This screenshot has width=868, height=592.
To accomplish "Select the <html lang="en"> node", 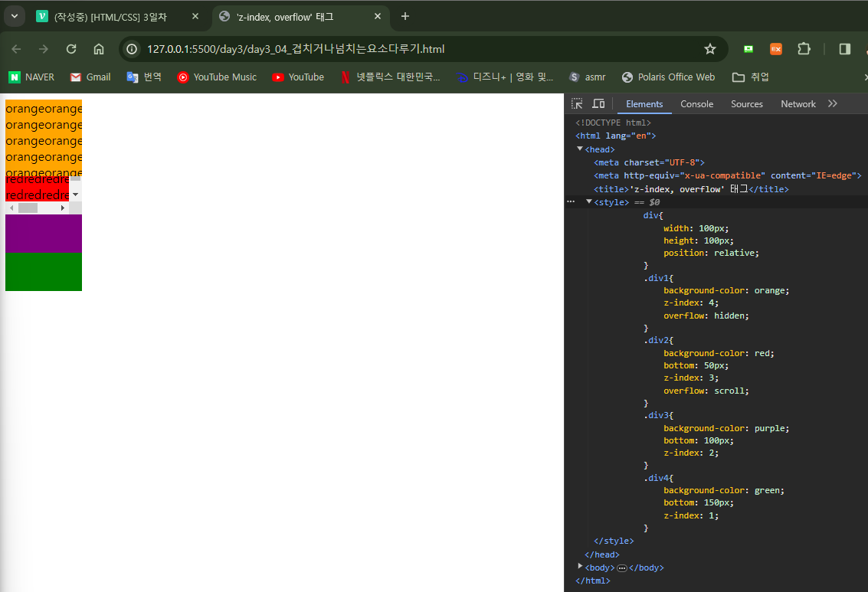I will tap(616, 136).
